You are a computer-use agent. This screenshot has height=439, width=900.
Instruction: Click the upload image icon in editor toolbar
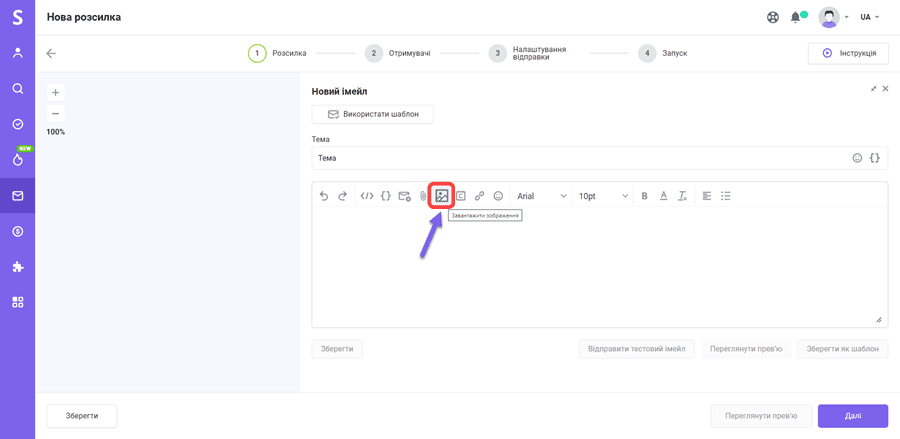coord(442,196)
